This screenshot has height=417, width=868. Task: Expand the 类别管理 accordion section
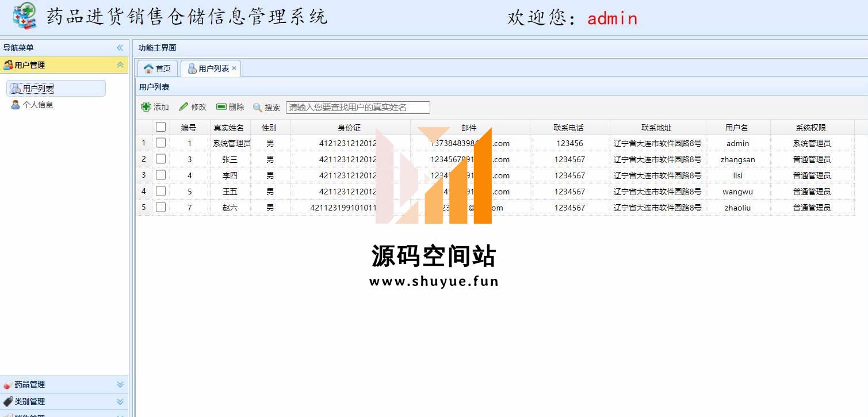click(120, 401)
